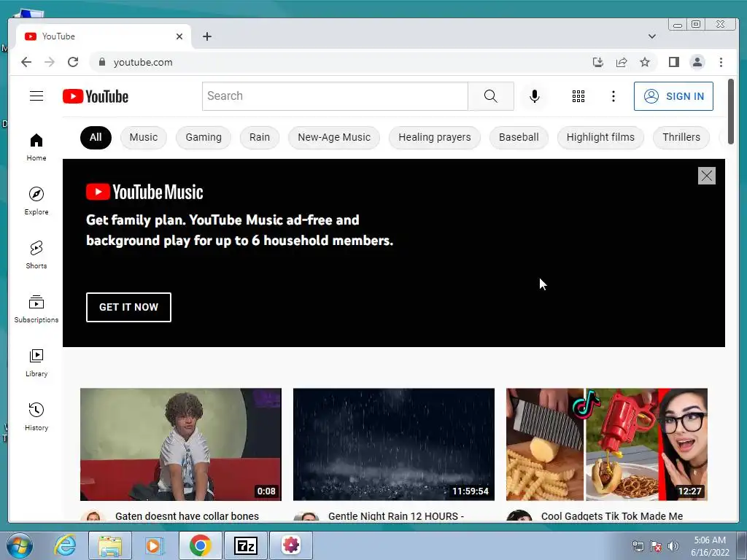Select the Baseball filter chip
747x560 pixels.
point(519,138)
